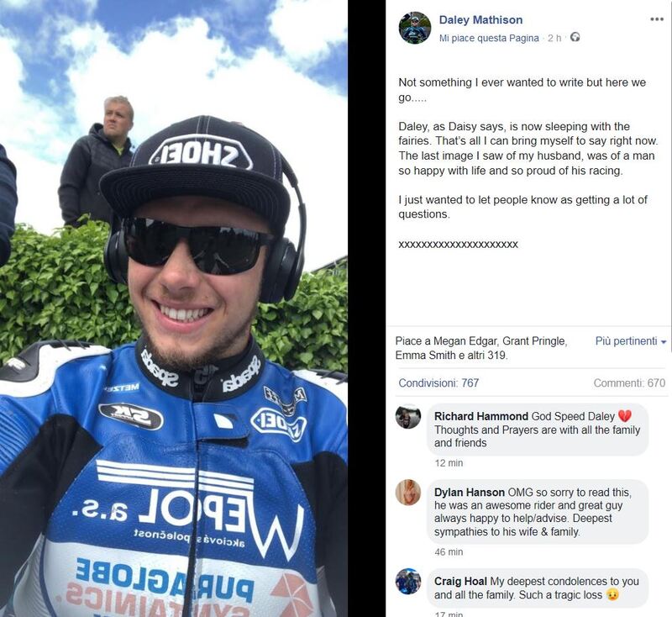This screenshot has width=672, height=617.
Task: Open Richard Hammond's avatar picture
Action: 408,416
